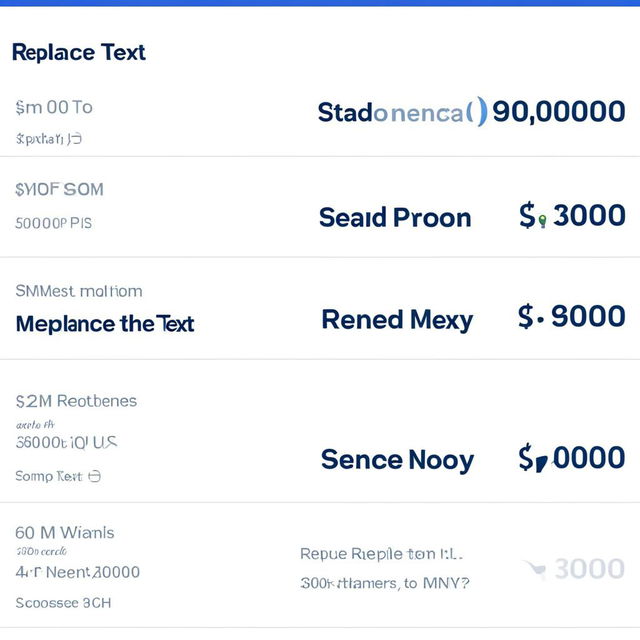Select the $2M Reotbenes row label
640x640 pixels.
pyautogui.click(x=76, y=401)
